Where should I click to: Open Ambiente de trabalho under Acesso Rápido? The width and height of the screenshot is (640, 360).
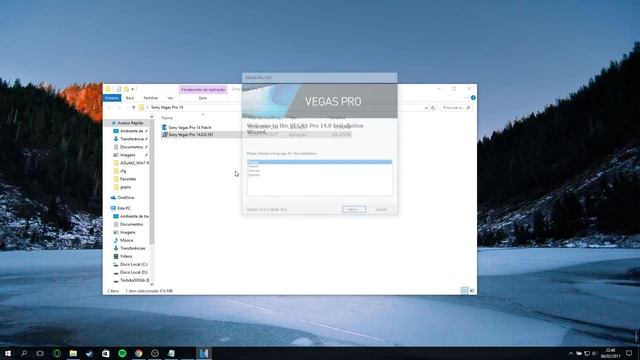[x=131, y=131]
